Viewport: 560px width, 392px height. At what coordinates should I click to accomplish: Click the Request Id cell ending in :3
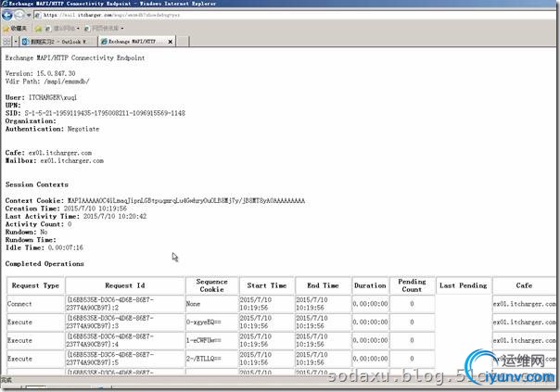click(x=125, y=322)
